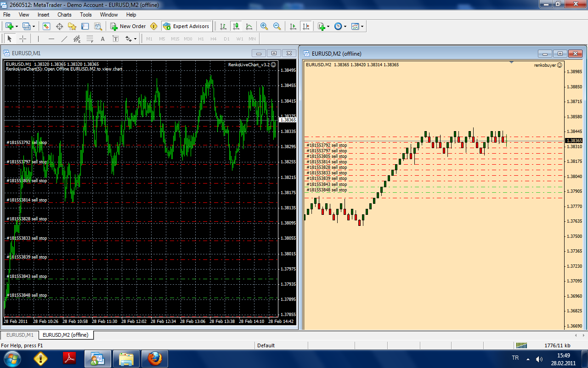Viewport: 588px width, 368px height.
Task: Open the indicators list icon
Action: (x=321, y=26)
